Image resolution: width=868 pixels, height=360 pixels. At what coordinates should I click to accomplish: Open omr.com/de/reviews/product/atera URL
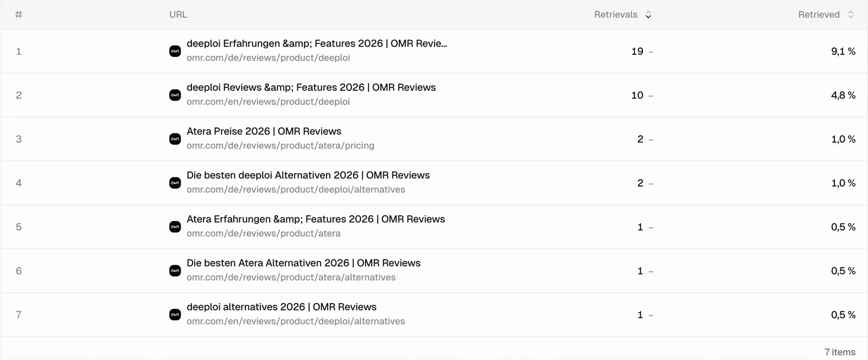[x=264, y=233]
